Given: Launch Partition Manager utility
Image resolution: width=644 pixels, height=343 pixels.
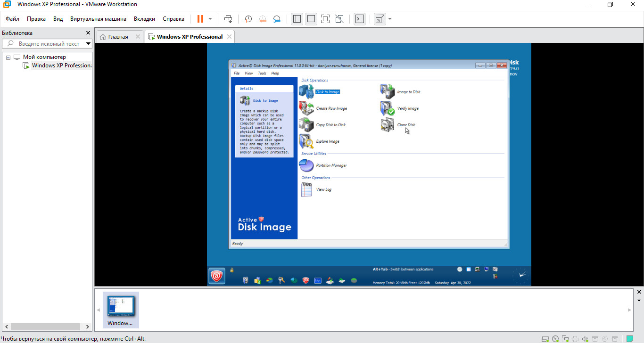Looking at the screenshot, I should click(323, 165).
